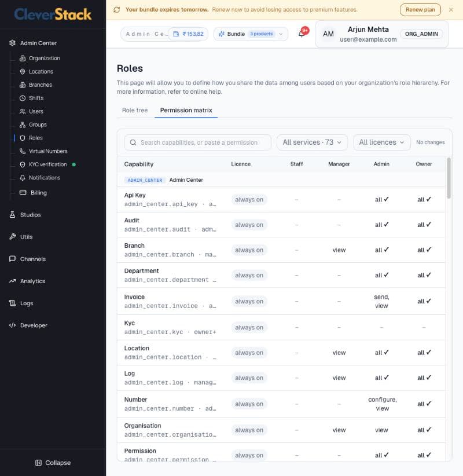
Task: Click the Billing card icon
Action: click(23, 192)
